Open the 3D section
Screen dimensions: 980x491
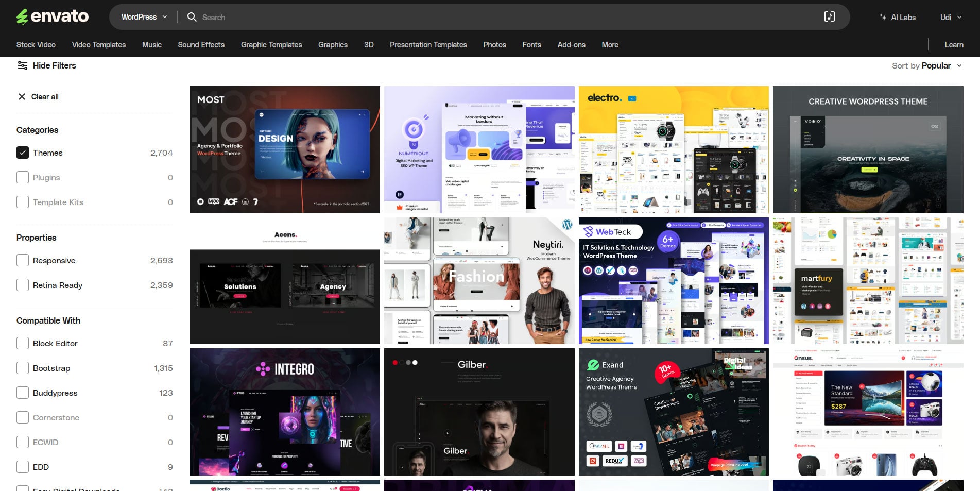click(x=369, y=45)
